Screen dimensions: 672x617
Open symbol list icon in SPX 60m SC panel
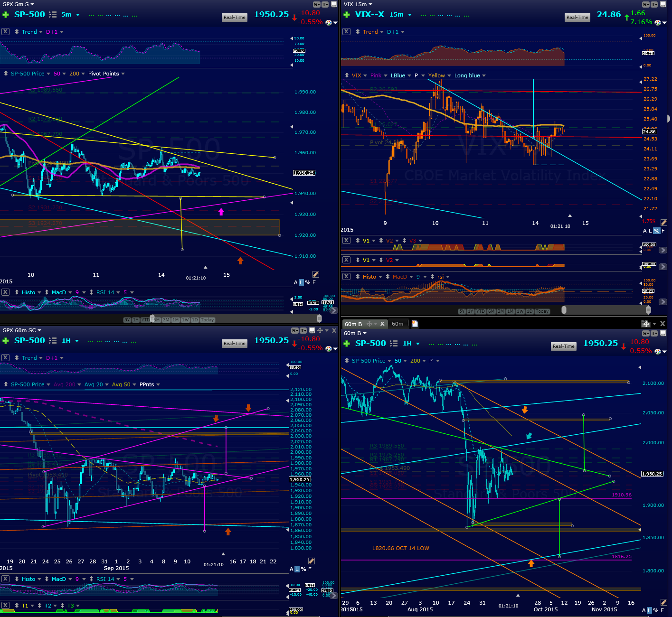[53, 341]
